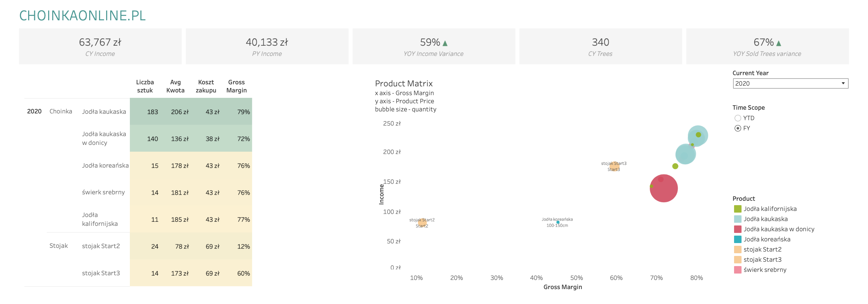Click the Jodła kalifornijska legend color swatch
Screen dimensions: 868x304
738,209
